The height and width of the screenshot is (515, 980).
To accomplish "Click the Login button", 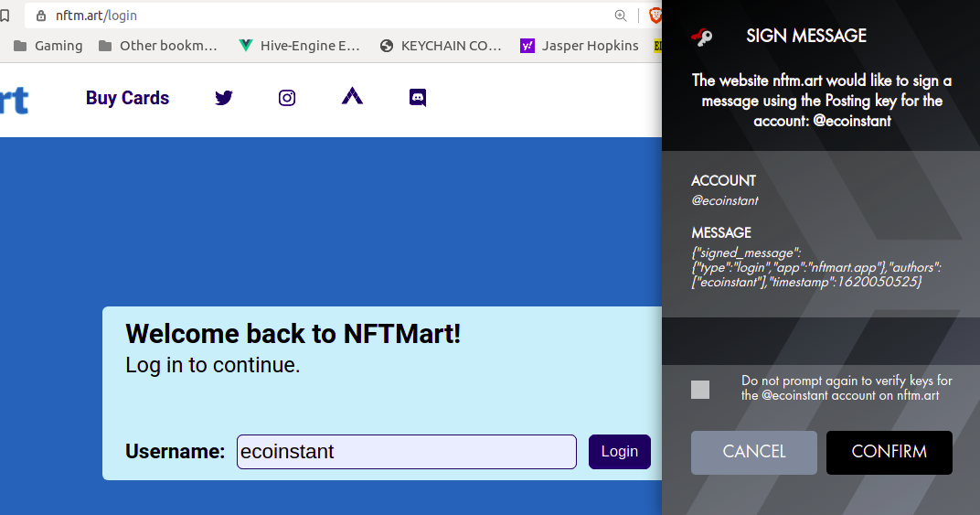I will (x=620, y=451).
